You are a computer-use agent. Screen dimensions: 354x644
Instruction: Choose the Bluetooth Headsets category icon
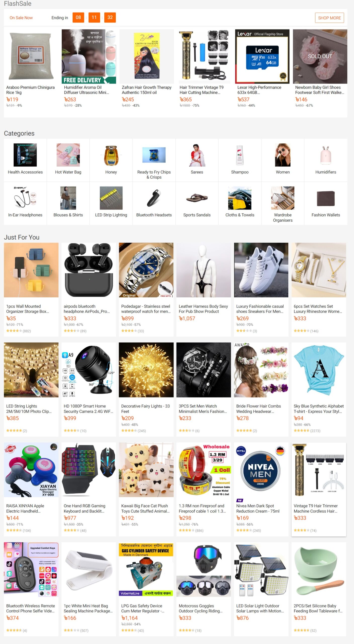pyautogui.click(x=154, y=198)
